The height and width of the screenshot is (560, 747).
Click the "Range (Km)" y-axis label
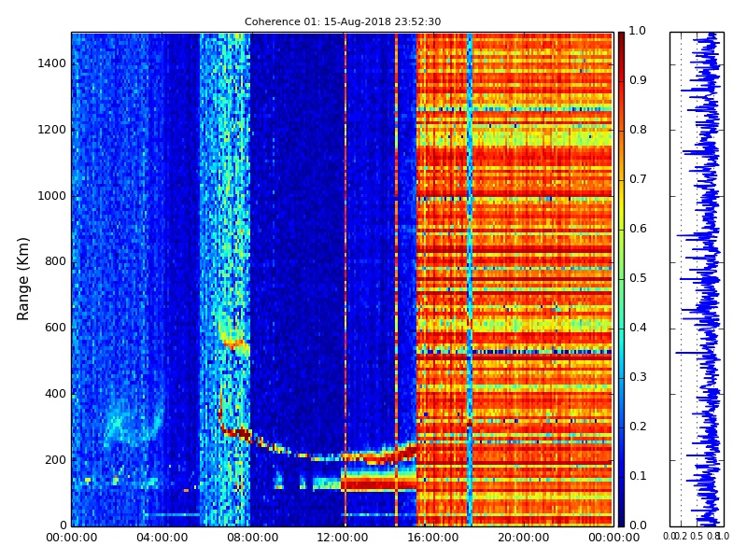(22, 279)
